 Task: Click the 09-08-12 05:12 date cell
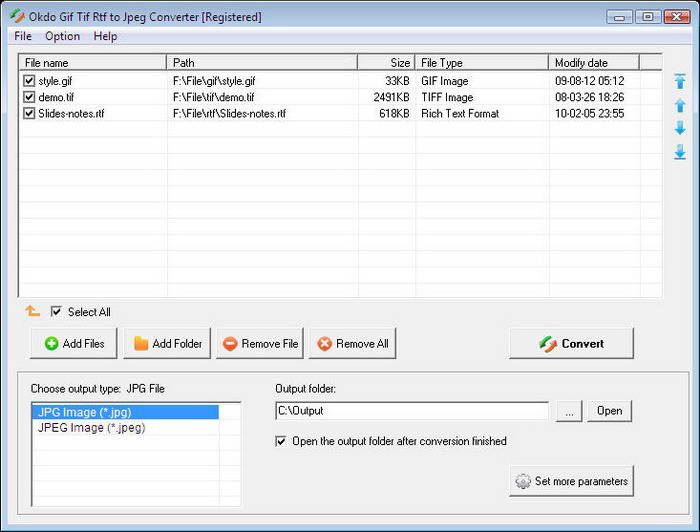pos(590,81)
